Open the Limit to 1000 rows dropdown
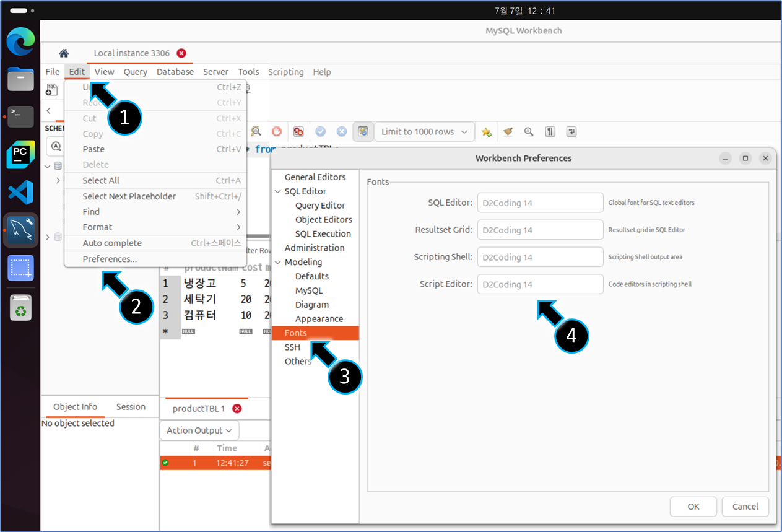The width and height of the screenshot is (782, 532). point(425,132)
